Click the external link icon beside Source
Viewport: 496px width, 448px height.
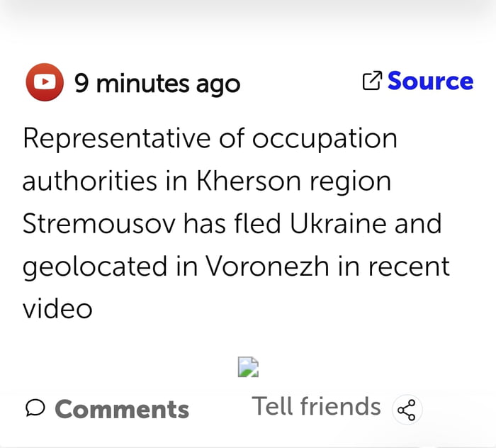tap(371, 82)
